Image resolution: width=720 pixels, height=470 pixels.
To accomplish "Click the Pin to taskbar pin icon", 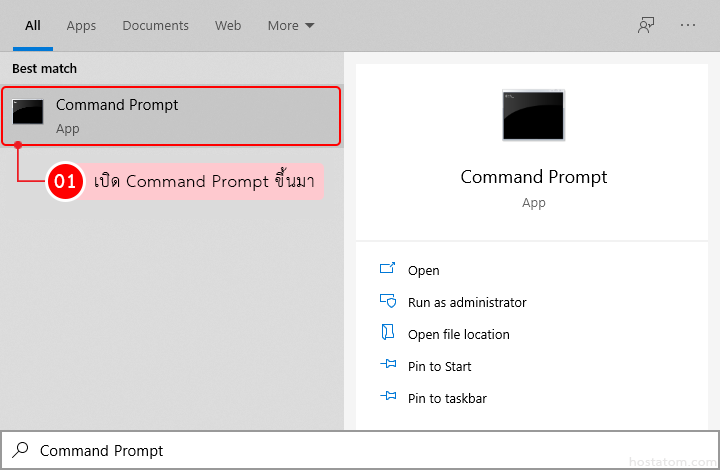I will (388, 398).
